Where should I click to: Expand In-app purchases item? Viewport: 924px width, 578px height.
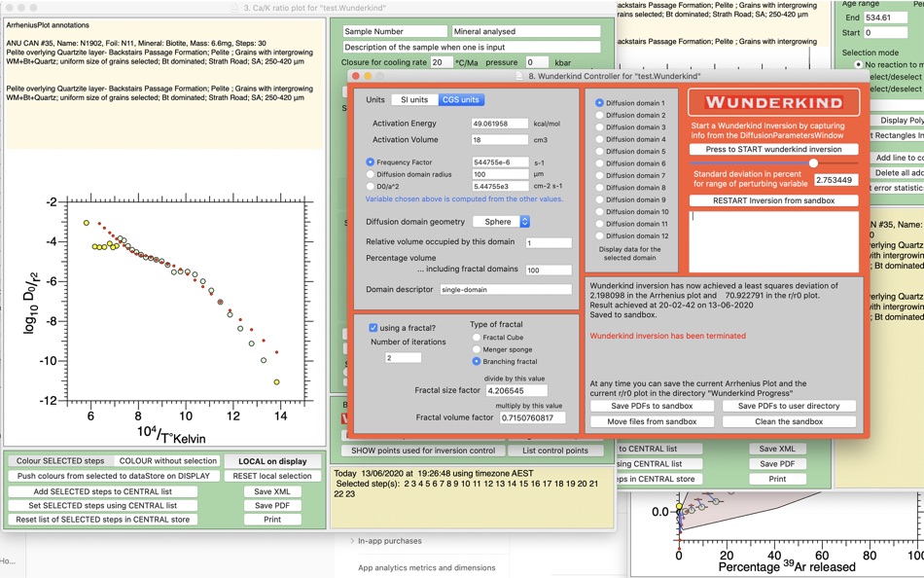[x=352, y=541]
